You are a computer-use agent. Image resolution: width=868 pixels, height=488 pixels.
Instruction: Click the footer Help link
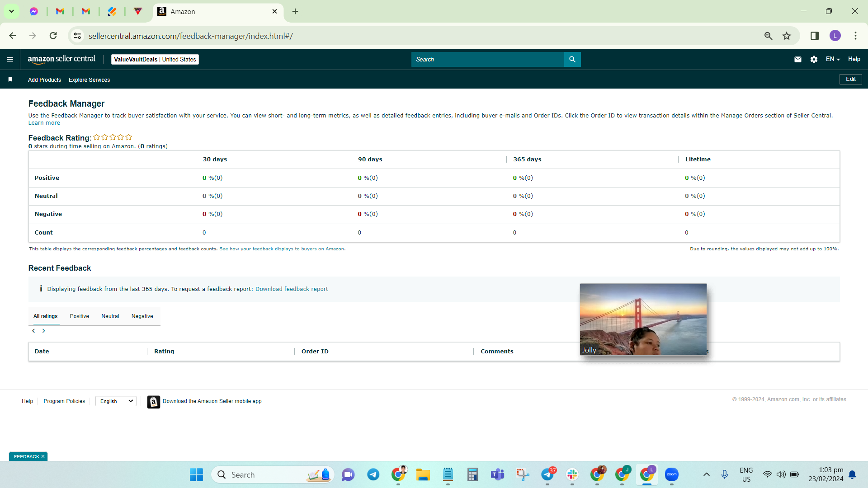click(27, 401)
